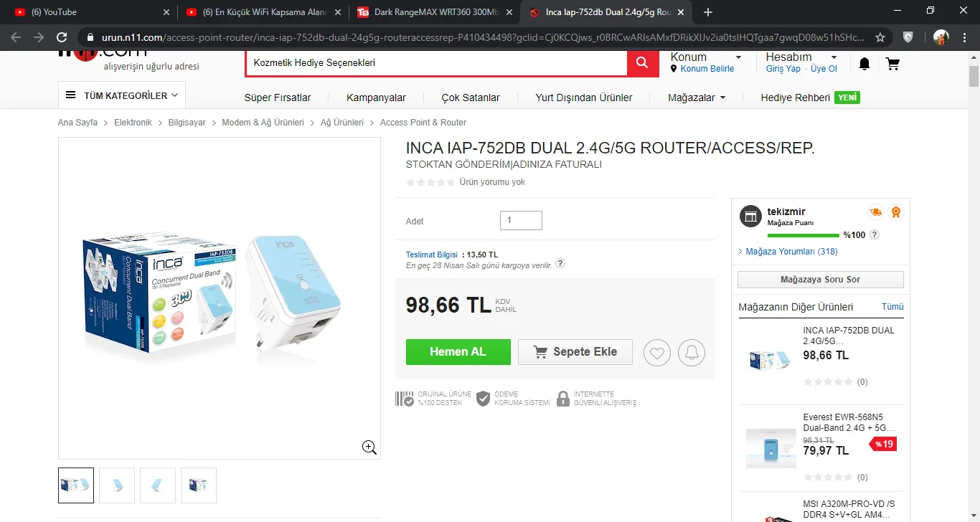Image resolution: width=980 pixels, height=522 pixels.
Task: Go to Ağ Ürünleri breadcrumb
Action: [342, 123]
